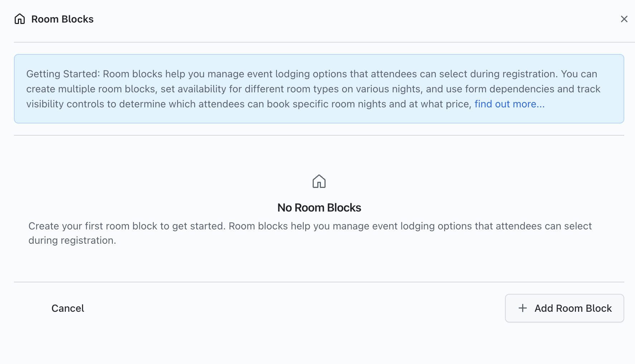Viewport: 635px width, 364px height.
Task: Click the No Room Blocks heading
Action: (319, 208)
